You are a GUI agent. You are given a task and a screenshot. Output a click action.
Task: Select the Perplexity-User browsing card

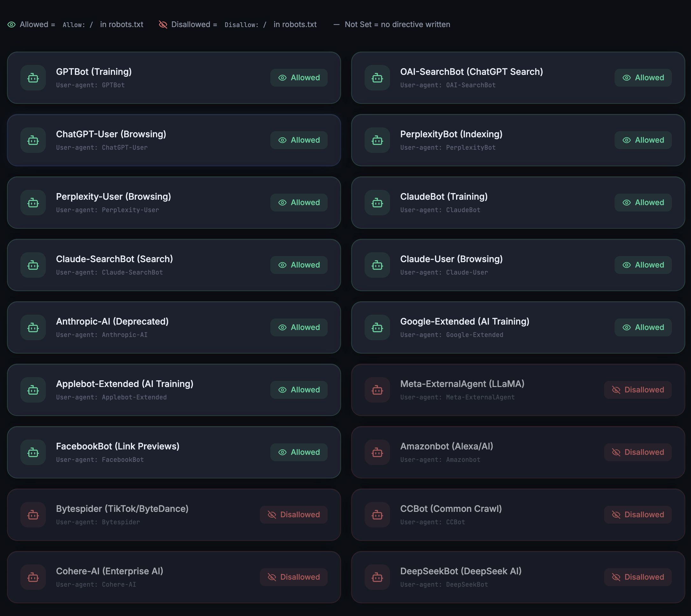pos(174,202)
